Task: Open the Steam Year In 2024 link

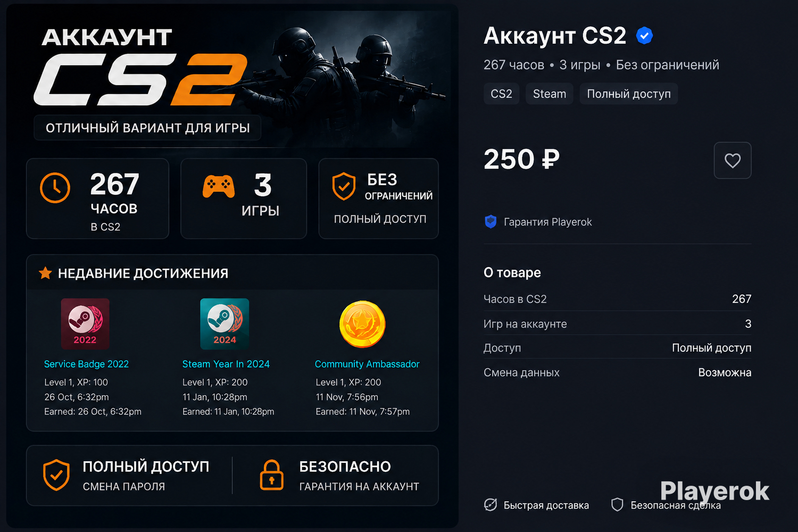Action: 226,364
